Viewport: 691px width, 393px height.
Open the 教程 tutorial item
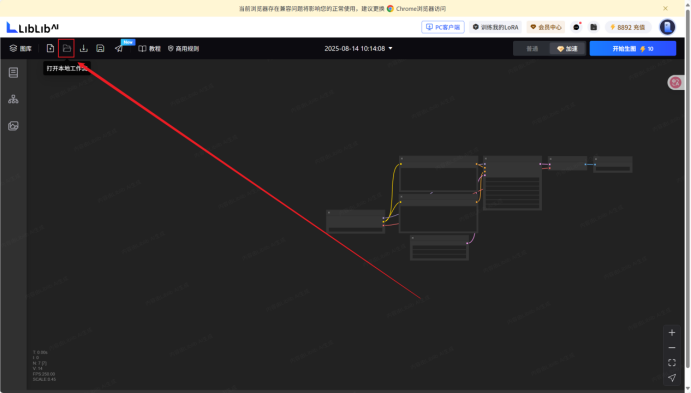pos(149,48)
